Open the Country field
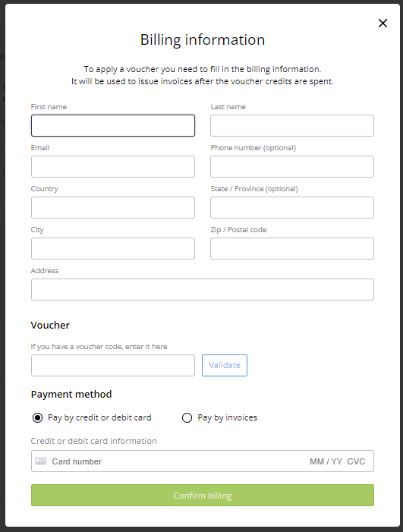403x532 pixels. pos(113,208)
